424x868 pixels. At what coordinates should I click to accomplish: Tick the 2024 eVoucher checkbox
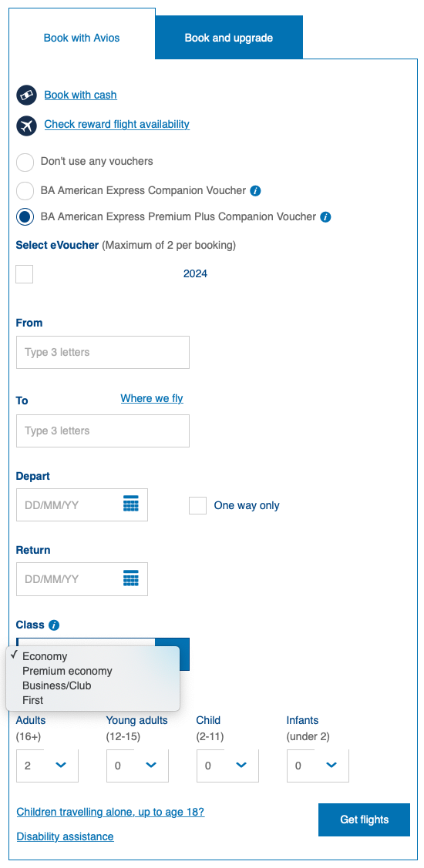pyautogui.click(x=25, y=274)
